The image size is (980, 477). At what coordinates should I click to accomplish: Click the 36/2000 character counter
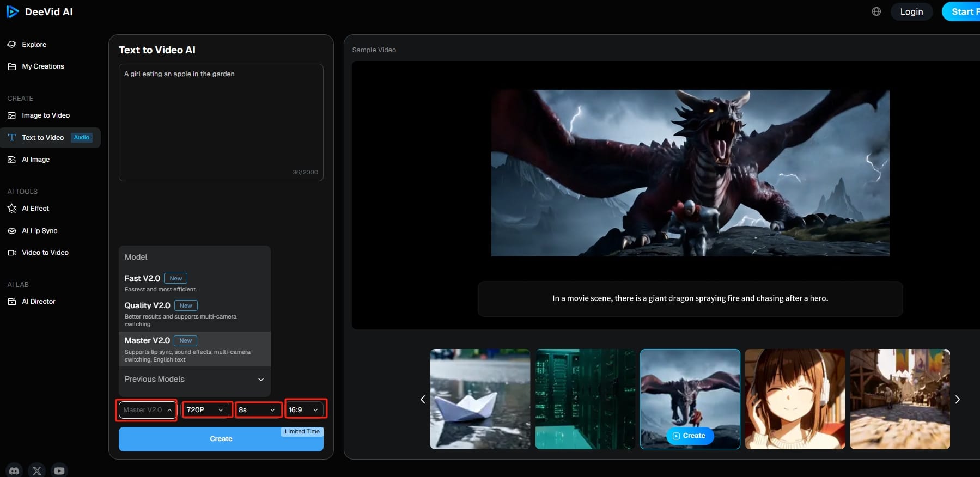[305, 172]
